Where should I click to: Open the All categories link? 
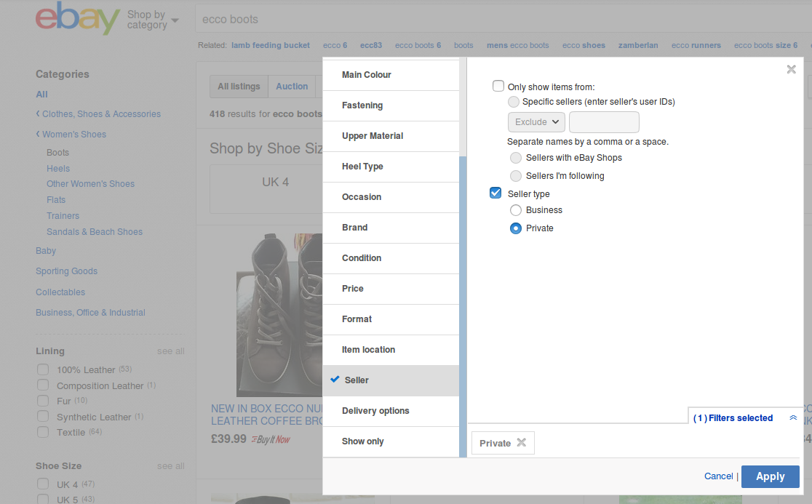pos(42,94)
